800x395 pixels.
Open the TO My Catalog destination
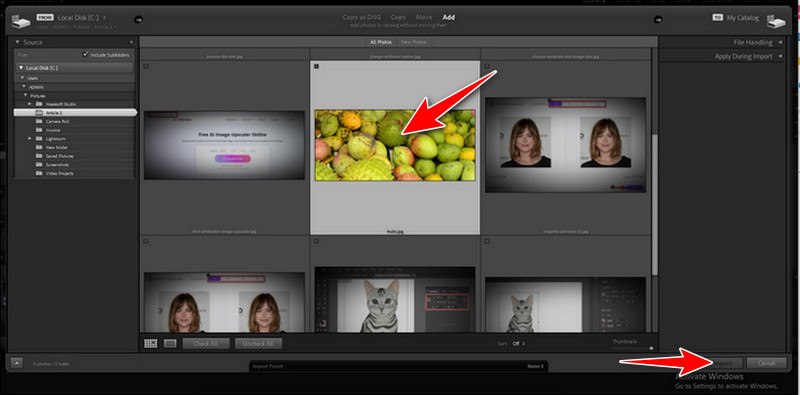tap(743, 18)
